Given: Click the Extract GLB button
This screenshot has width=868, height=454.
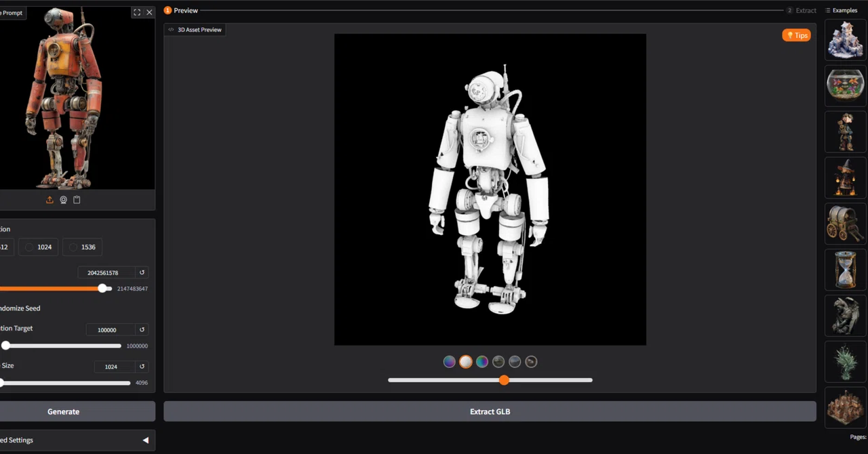Looking at the screenshot, I should (x=490, y=411).
